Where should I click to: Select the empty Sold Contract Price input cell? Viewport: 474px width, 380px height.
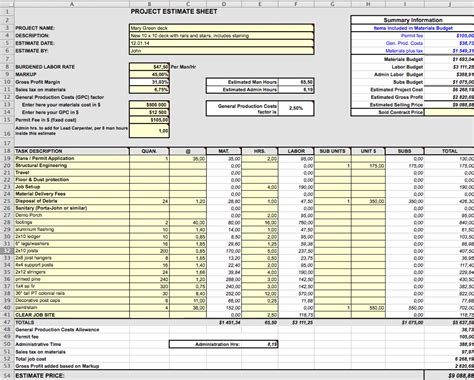click(449, 112)
